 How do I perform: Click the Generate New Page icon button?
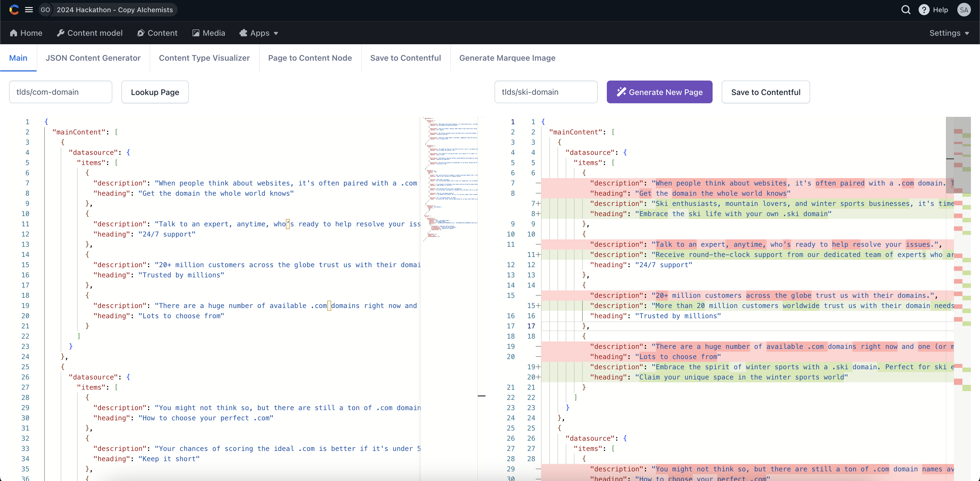point(621,92)
